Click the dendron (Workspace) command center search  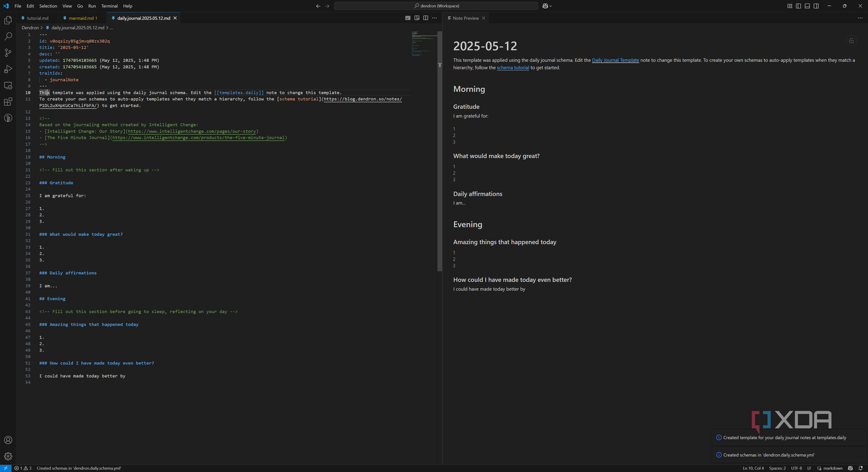[x=436, y=6]
